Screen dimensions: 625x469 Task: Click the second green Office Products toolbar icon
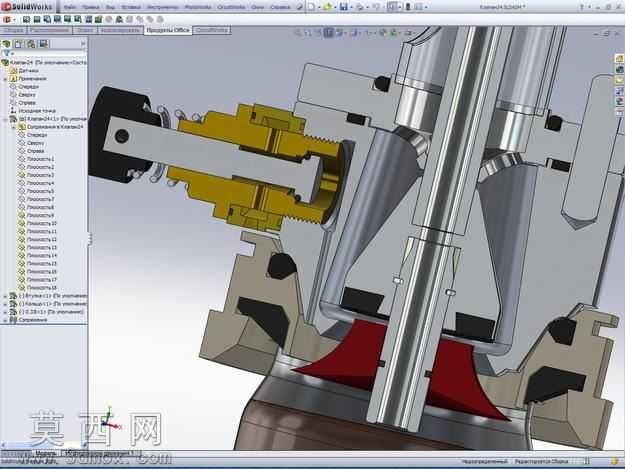tap(37, 19)
